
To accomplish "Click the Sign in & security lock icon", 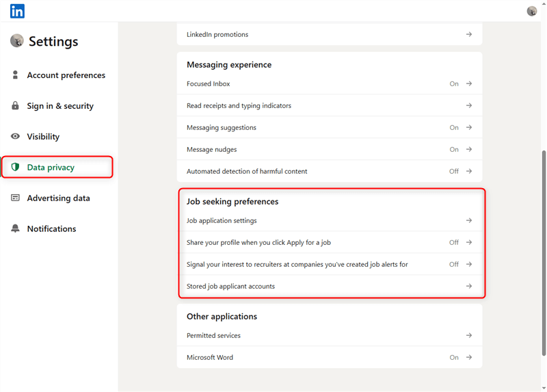I will pyautogui.click(x=15, y=105).
